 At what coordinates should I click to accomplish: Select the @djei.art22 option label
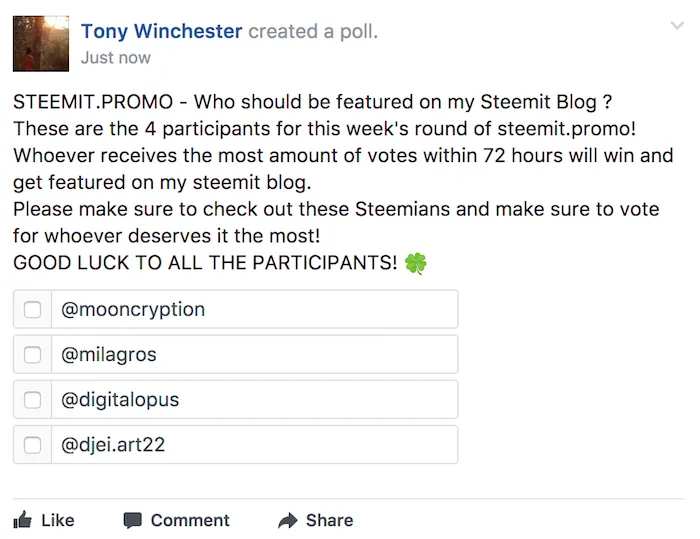pyautogui.click(x=113, y=445)
